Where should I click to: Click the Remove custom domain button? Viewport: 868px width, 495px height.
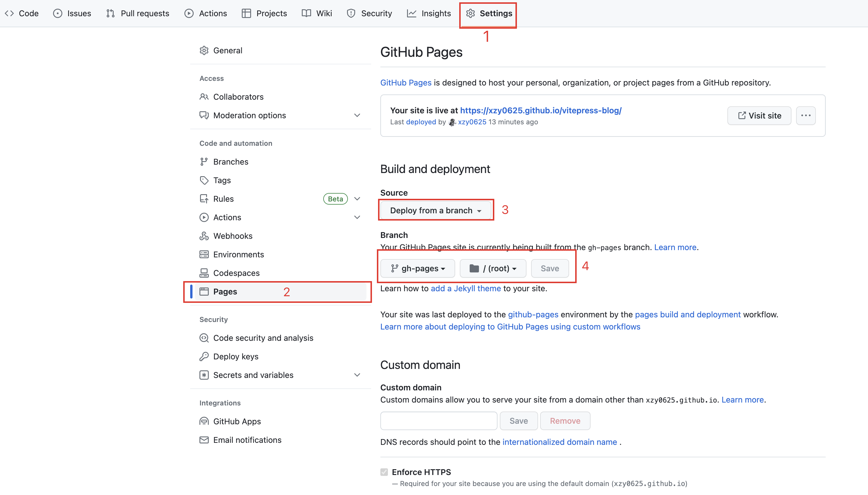point(565,421)
